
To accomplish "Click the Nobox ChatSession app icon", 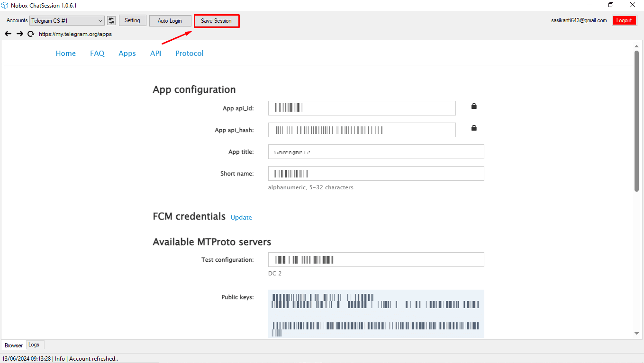I will [x=5, y=5].
